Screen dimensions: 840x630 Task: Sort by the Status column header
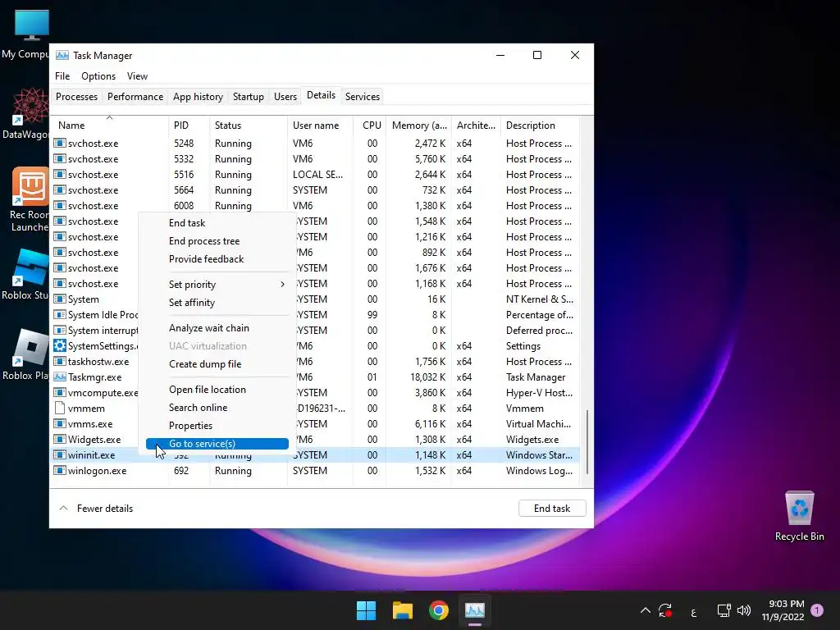249,125
